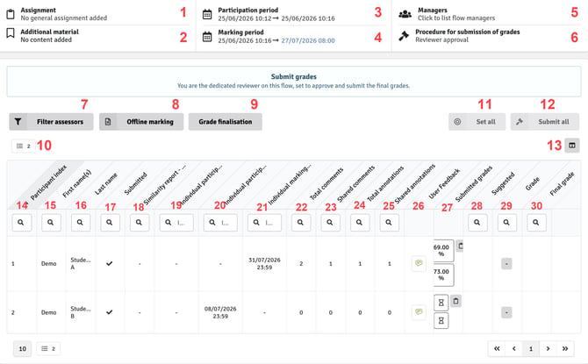Click the upper hourglass pending grade for Student B

pyautogui.click(x=441, y=303)
